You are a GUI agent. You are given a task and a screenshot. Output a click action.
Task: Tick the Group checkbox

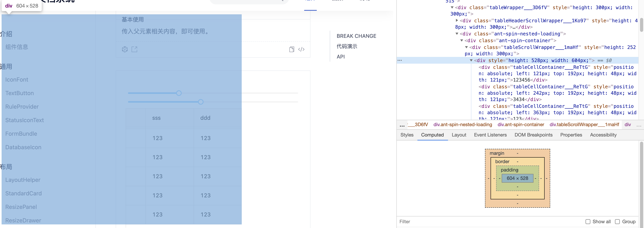617,221
